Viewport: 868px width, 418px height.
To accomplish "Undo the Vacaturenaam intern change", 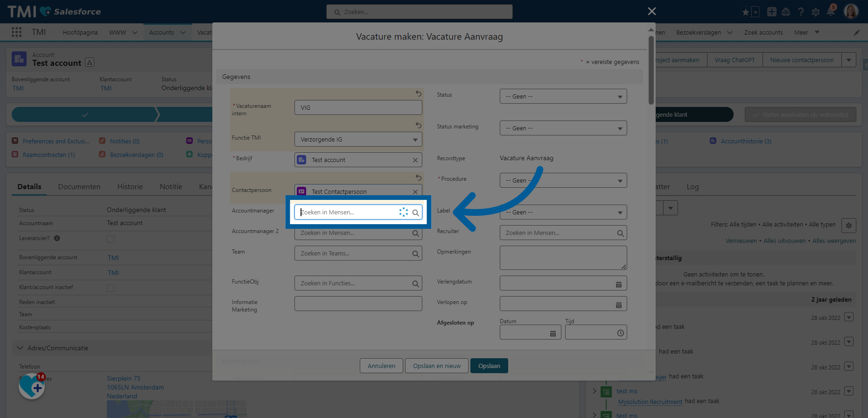I will pyautogui.click(x=419, y=93).
